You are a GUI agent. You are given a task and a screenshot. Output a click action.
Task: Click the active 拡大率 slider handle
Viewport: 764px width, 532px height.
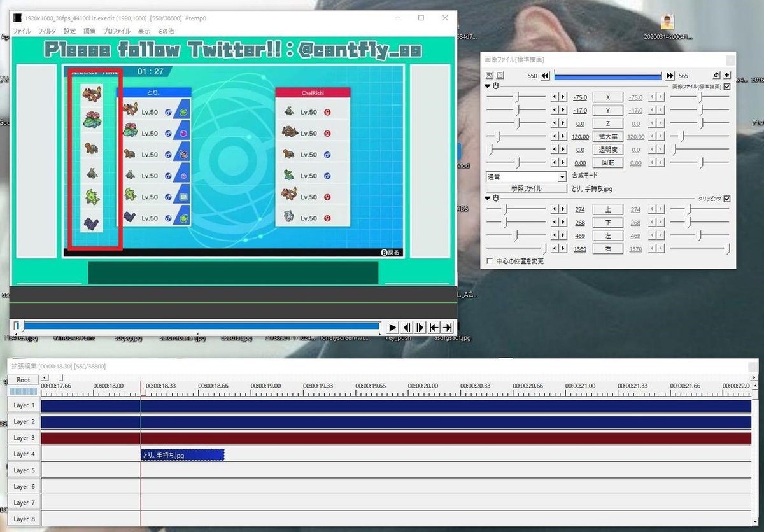tap(499, 137)
